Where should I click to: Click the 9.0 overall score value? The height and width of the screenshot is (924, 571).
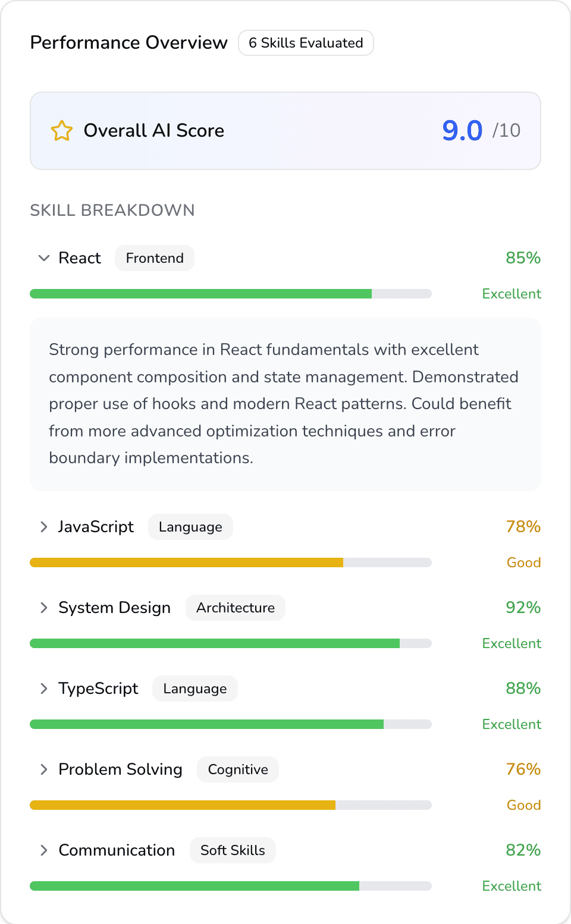click(x=462, y=130)
